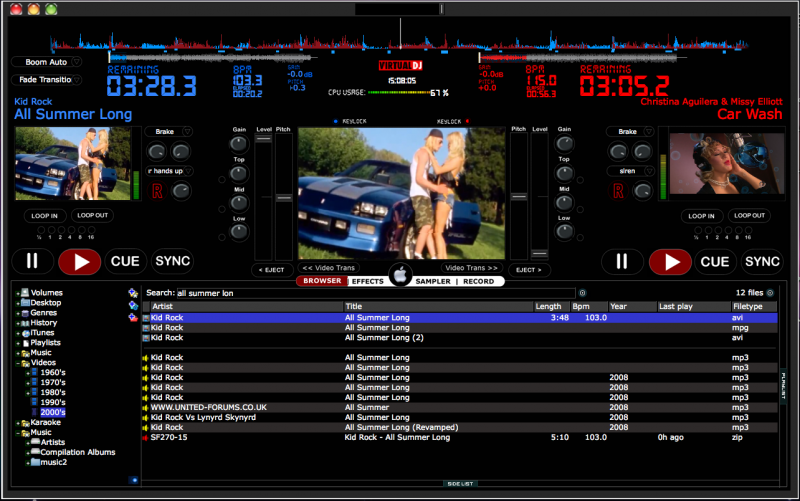The height and width of the screenshot is (501, 800).
Task: Select 4-beat loop on left deck
Action: point(70,230)
